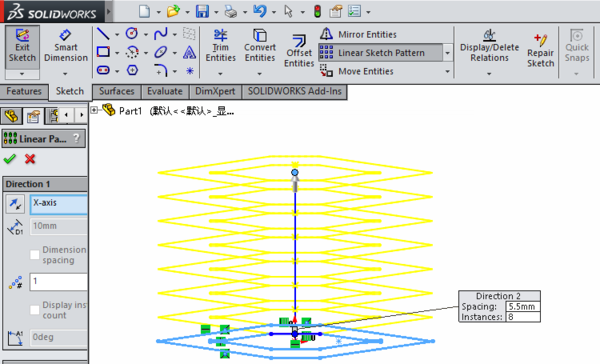Click the Direction 2 Spacing 5.5mm callout field

522,307
